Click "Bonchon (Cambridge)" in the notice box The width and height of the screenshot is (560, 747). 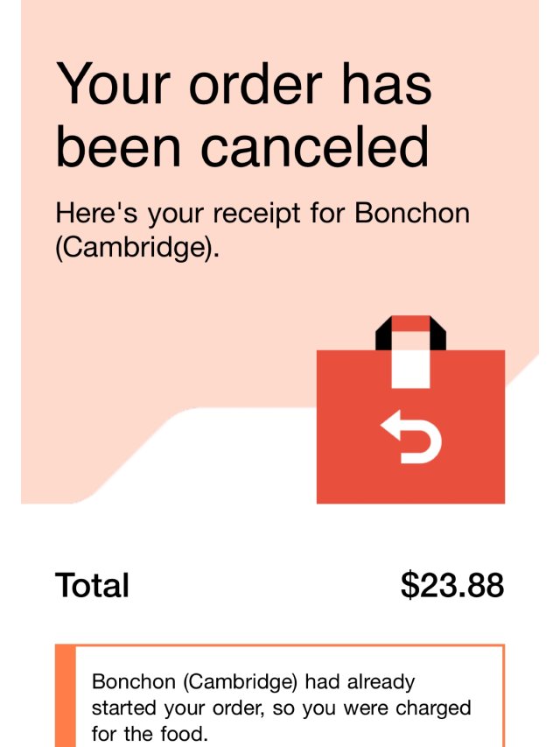coord(185,681)
